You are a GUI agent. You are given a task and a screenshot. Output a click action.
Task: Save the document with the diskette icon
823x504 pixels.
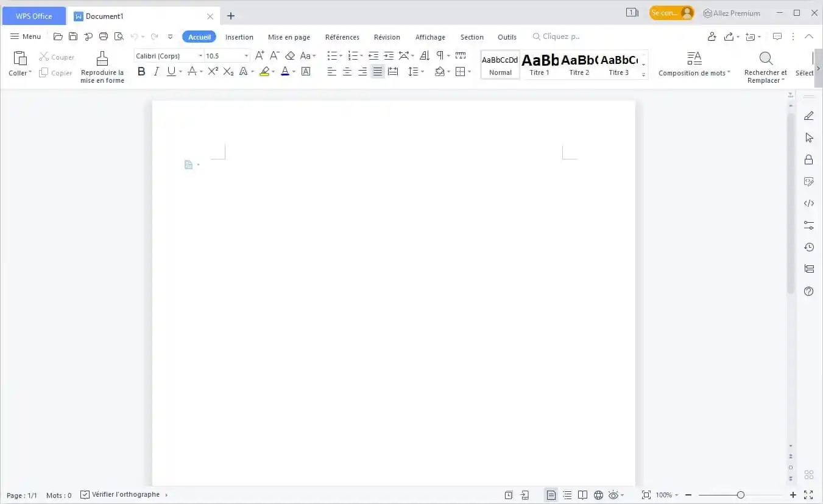73,37
